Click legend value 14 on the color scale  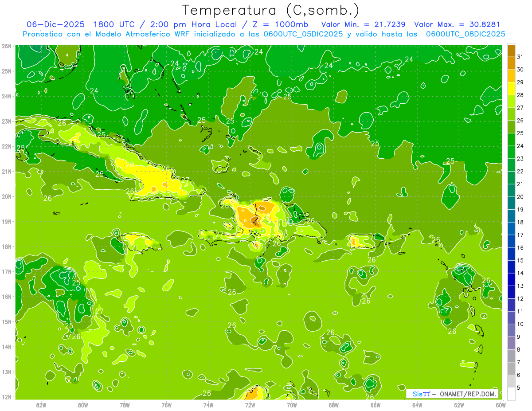(520, 273)
